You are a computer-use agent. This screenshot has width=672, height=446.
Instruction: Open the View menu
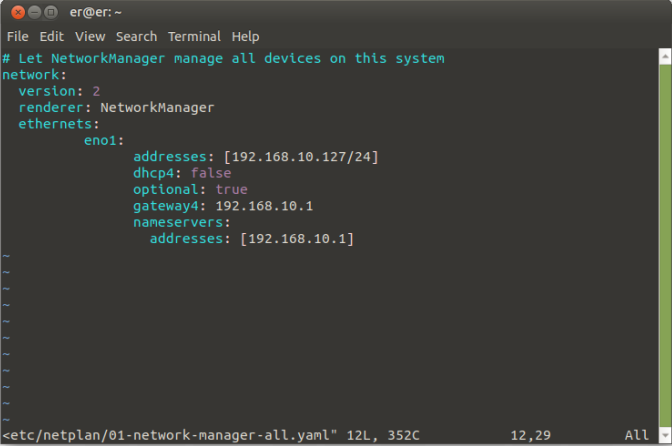pos(89,36)
